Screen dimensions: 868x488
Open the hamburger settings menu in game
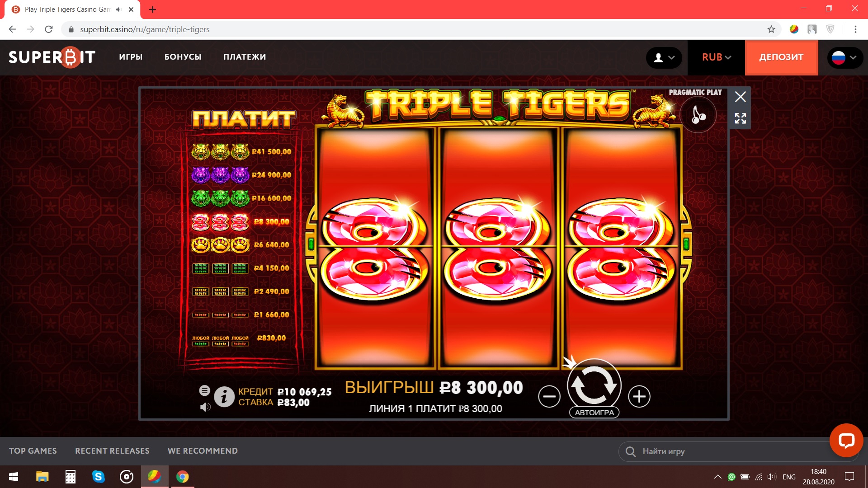click(x=204, y=390)
